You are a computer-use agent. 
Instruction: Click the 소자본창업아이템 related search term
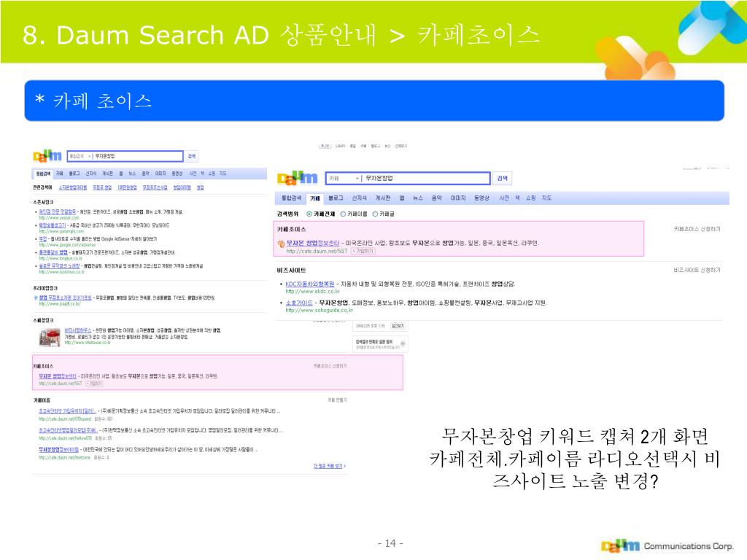73,187
